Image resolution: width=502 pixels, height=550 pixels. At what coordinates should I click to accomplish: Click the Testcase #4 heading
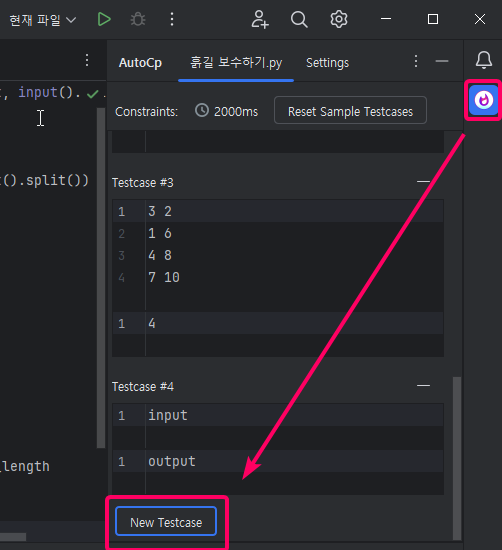click(143, 387)
